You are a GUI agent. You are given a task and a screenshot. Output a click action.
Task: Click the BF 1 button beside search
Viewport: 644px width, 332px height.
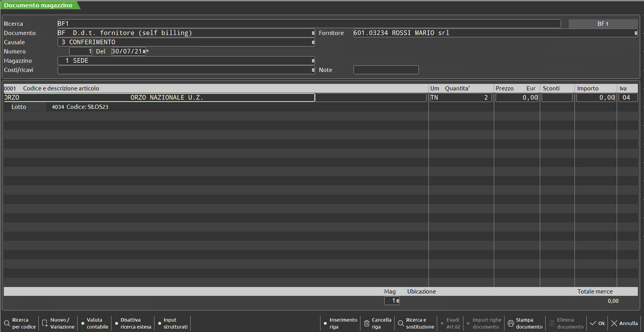[x=603, y=24]
